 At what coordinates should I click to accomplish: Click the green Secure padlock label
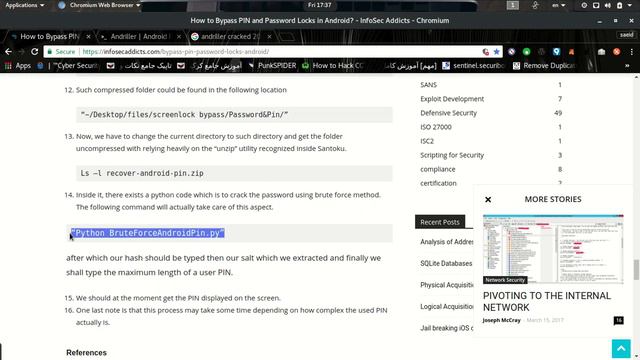pyautogui.click(x=61, y=52)
